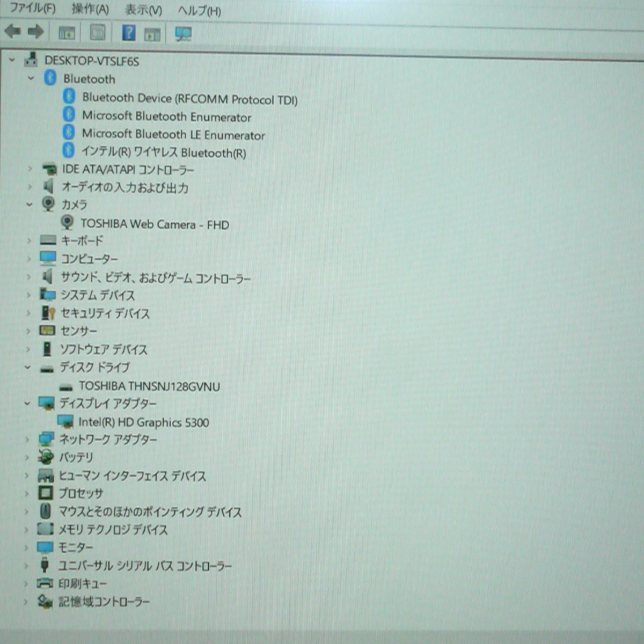Click the Forward arrow toolbar button
The image size is (644, 644).
point(35,32)
